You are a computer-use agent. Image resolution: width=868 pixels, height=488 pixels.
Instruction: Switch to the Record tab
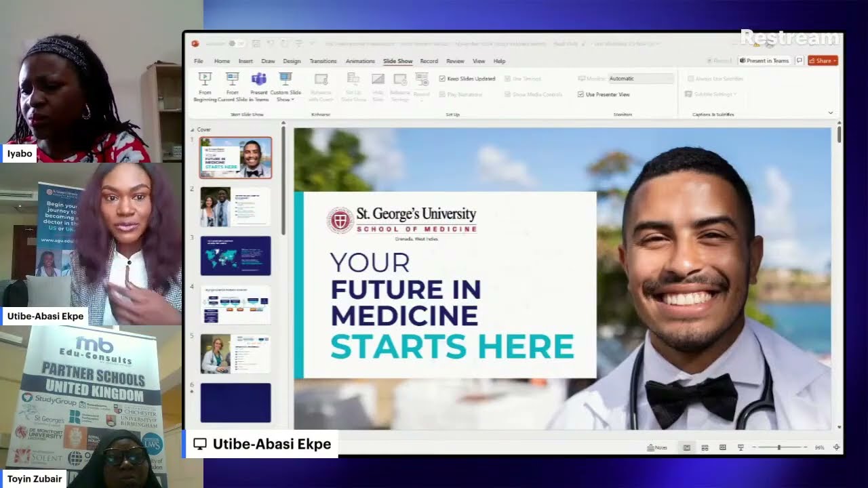[429, 61]
